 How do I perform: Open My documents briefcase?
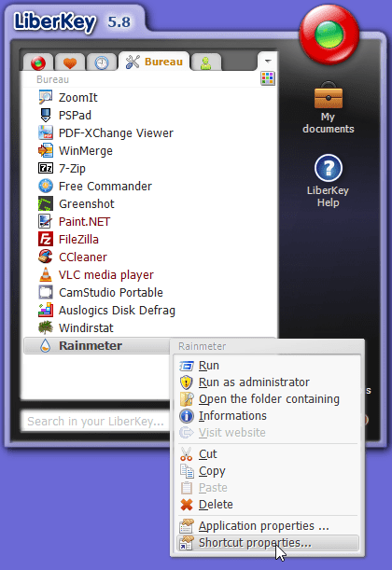click(x=329, y=95)
